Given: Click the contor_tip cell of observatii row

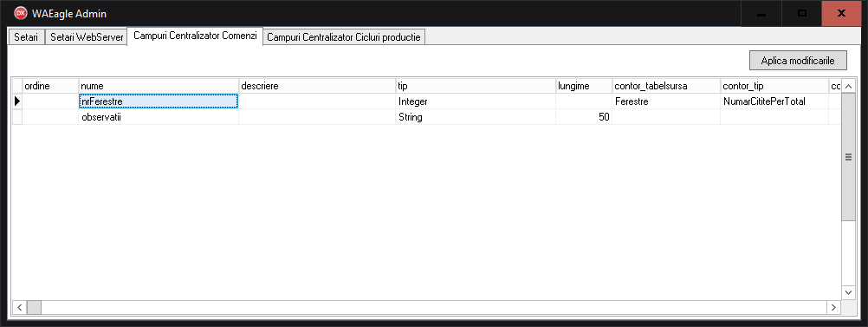Looking at the screenshot, I should pos(774,117).
